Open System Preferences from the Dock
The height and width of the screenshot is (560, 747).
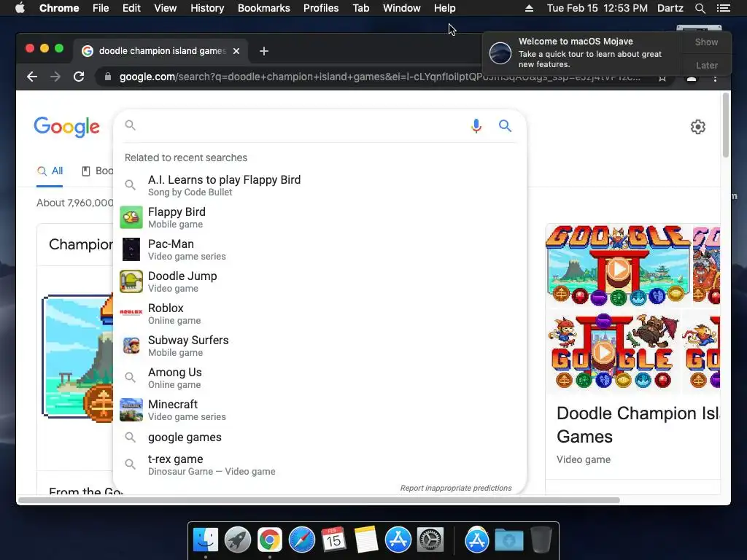point(430,540)
